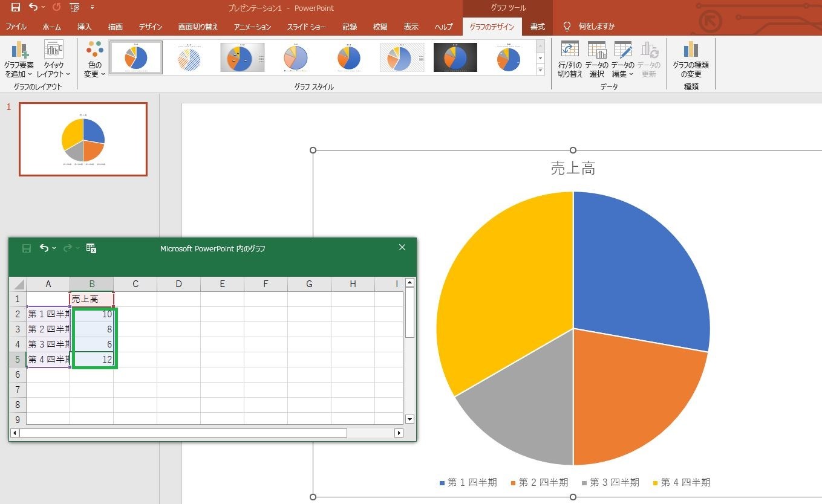Viewport: 822px width, 504px height.
Task: Select cell with value 6
Action: click(x=92, y=344)
